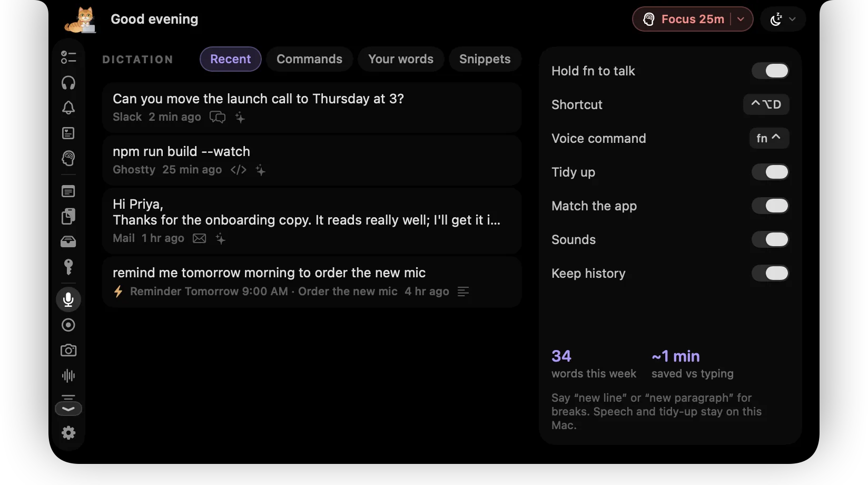This screenshot has height=485, width=868.
Task: Toggle the Sounds switch
Action: 771,239
